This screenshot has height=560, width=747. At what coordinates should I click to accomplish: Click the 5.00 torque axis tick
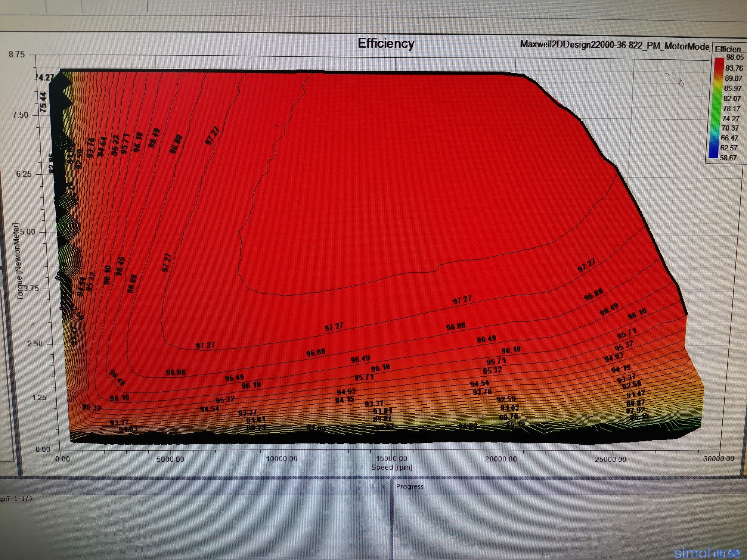[27, 232]
